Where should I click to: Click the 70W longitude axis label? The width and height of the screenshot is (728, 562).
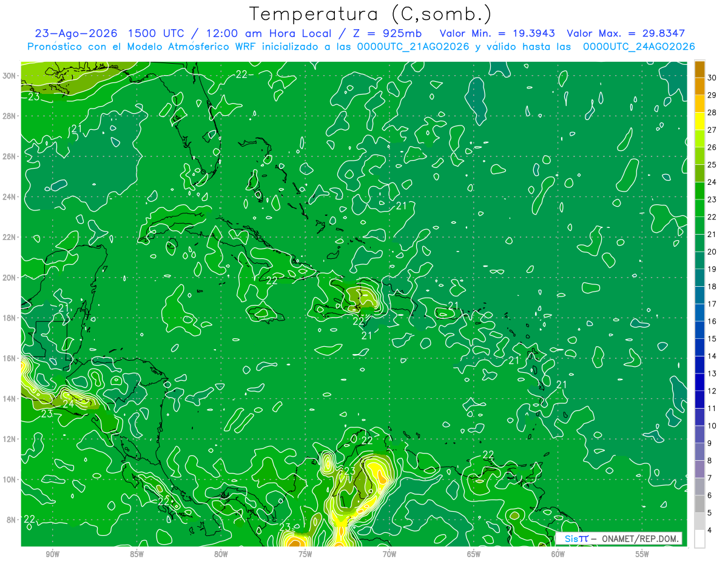(x=389, y=554)
